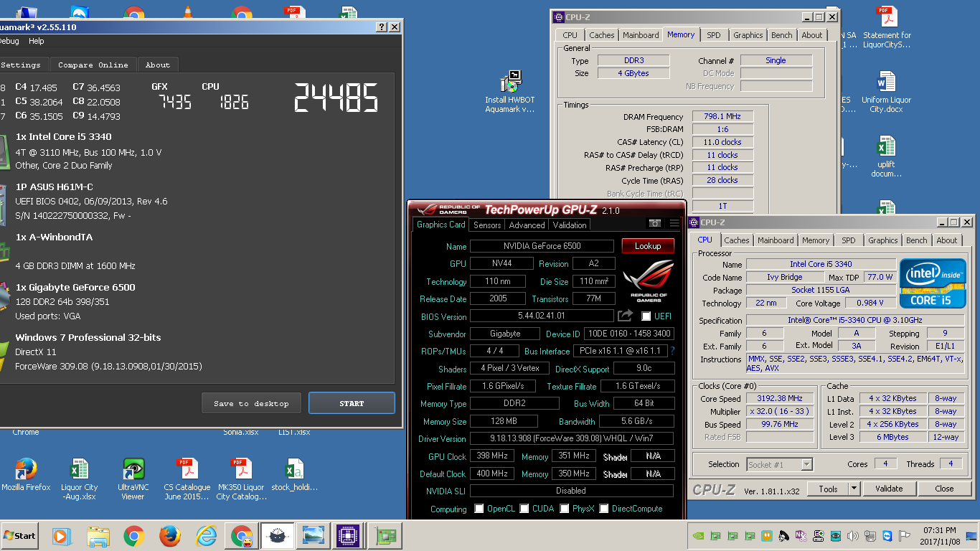Toggle the OpenCL computing checkbox
This screenshot has height=551, width=980.
(x=479, y=509)
